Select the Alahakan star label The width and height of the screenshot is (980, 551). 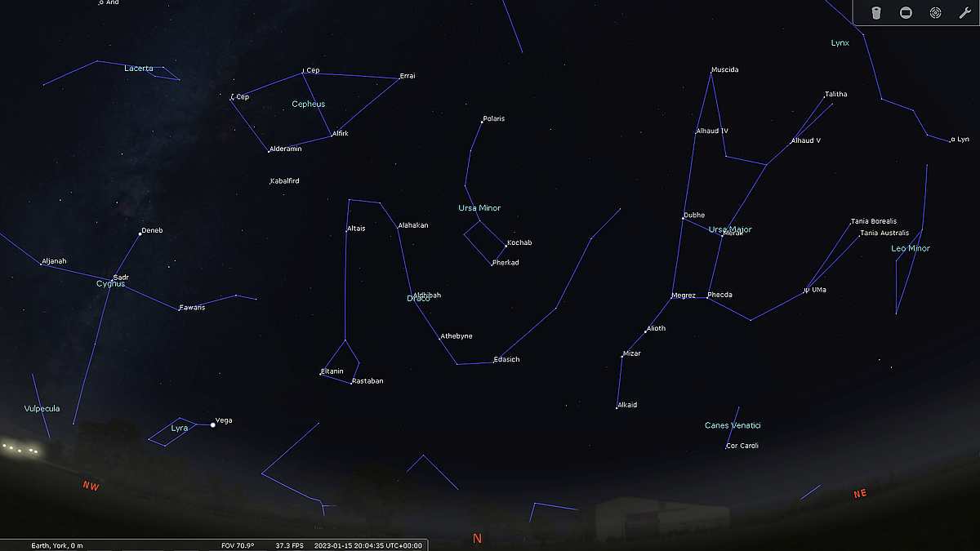click(413, 226)
